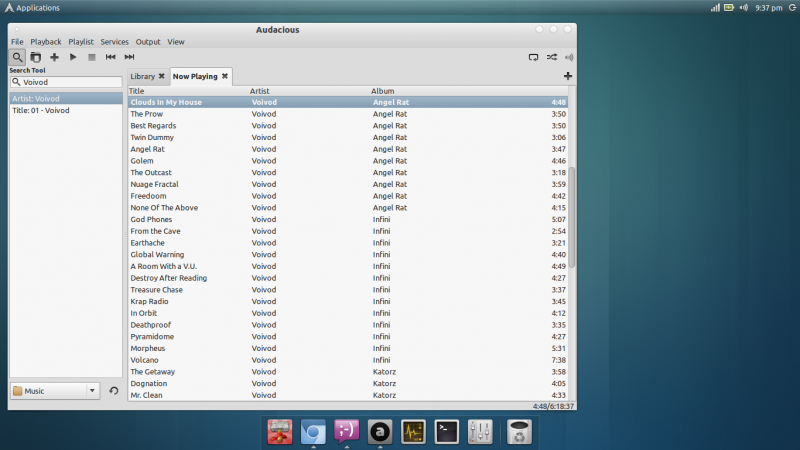Open the Playlist menu

pyautogui.click(x=81, y=42)
